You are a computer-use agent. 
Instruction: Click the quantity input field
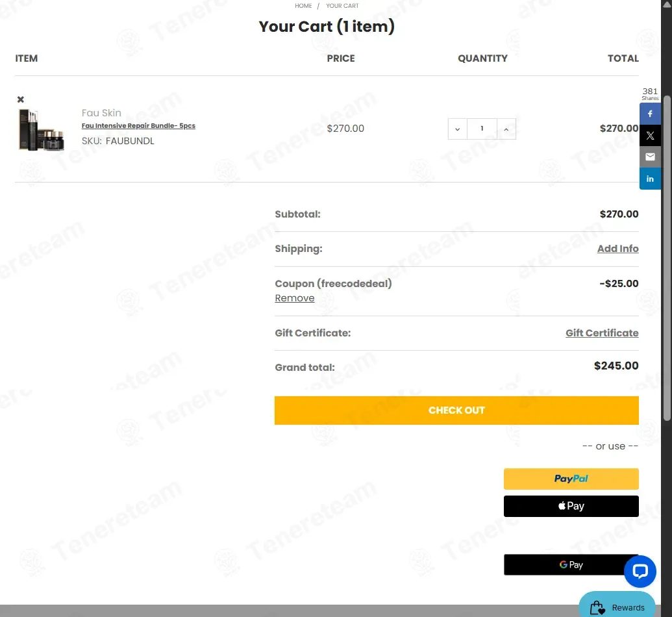(482, 129)
